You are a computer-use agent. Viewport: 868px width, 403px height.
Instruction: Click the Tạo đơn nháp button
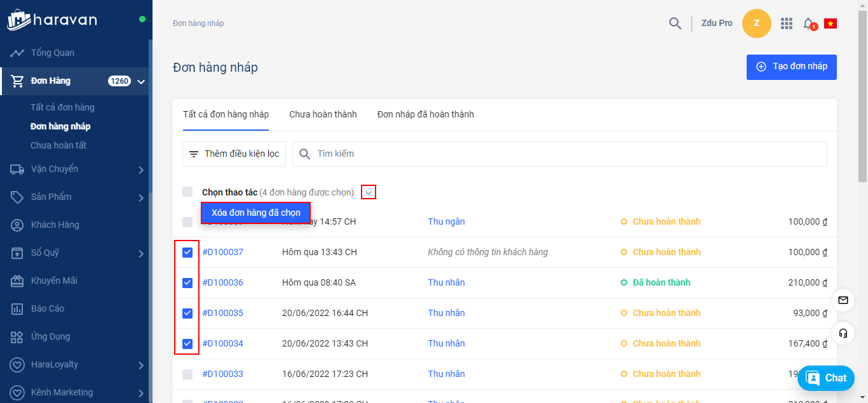pos(791,67)
